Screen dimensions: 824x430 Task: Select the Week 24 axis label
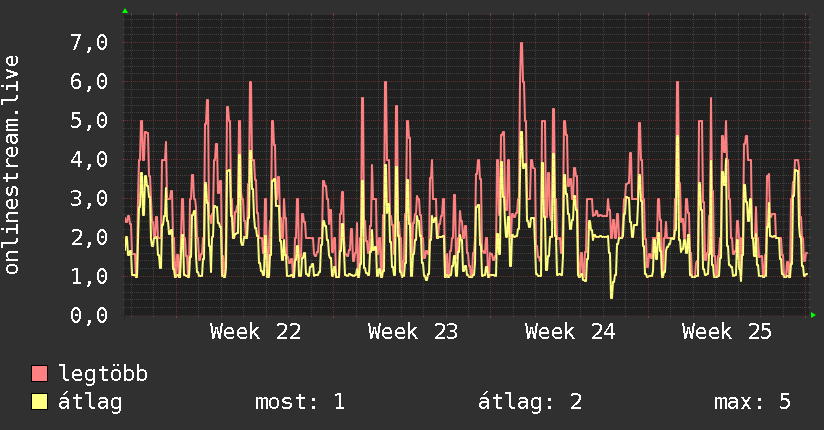tap(570, 332)
